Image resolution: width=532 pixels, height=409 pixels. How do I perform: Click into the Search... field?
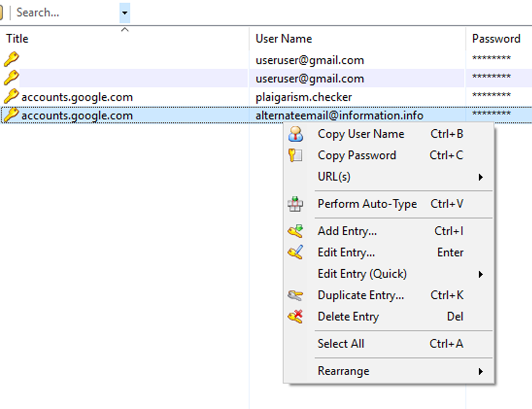(x=66, y=13)
